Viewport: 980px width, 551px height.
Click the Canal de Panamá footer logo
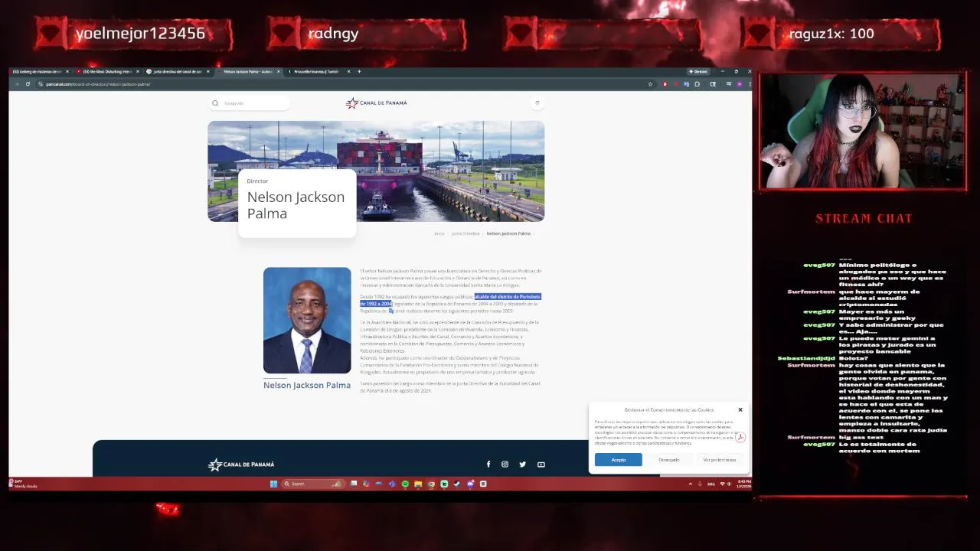pos(241,464)
